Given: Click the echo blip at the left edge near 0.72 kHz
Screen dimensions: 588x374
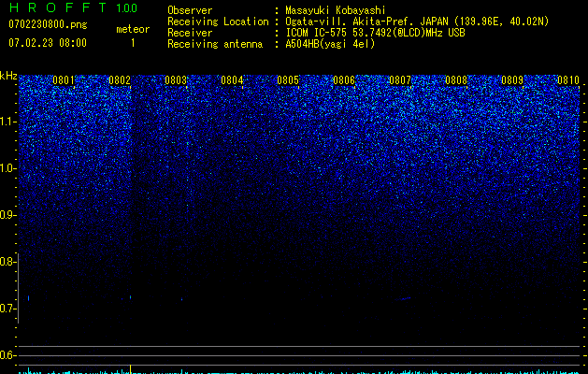Looking at the screenshot, I should pyautogui.click(x=28, y=298).
